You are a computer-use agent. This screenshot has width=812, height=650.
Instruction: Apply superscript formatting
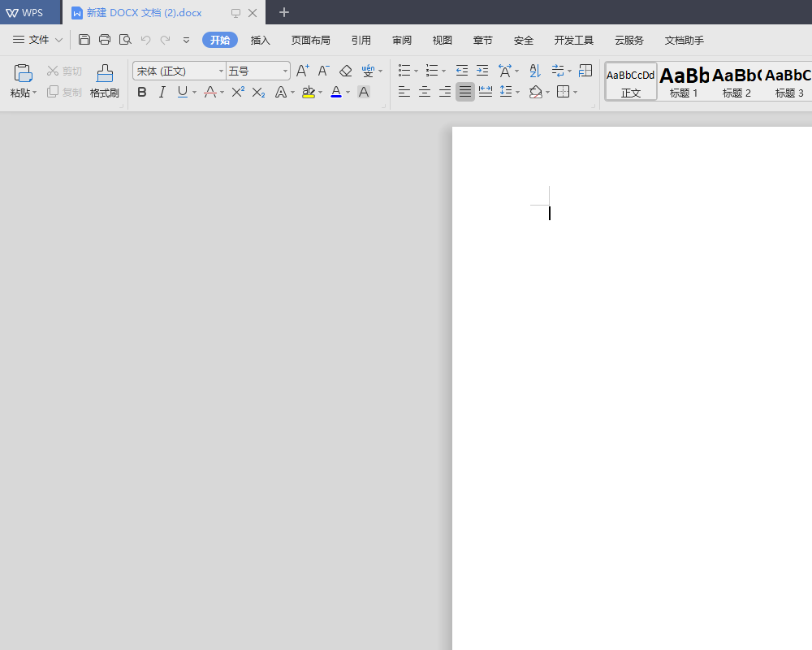click(x=238, y=93)
